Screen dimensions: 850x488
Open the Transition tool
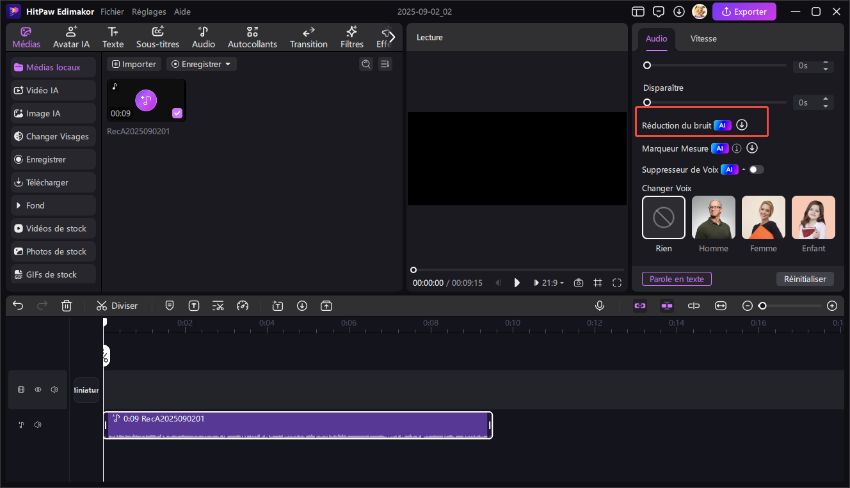point(308,37)
